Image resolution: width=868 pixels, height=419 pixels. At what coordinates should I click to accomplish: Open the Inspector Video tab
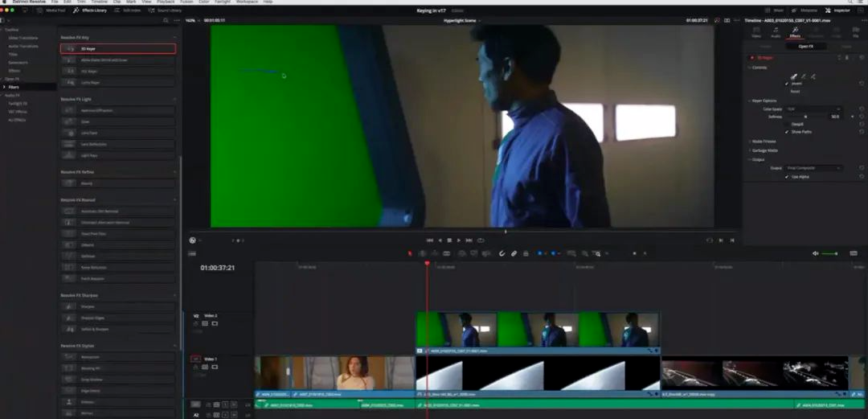point(756,32)
